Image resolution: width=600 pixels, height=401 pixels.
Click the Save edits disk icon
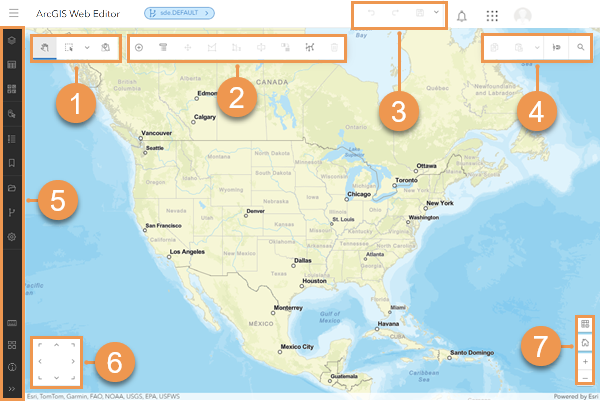(x=420, y=13)
